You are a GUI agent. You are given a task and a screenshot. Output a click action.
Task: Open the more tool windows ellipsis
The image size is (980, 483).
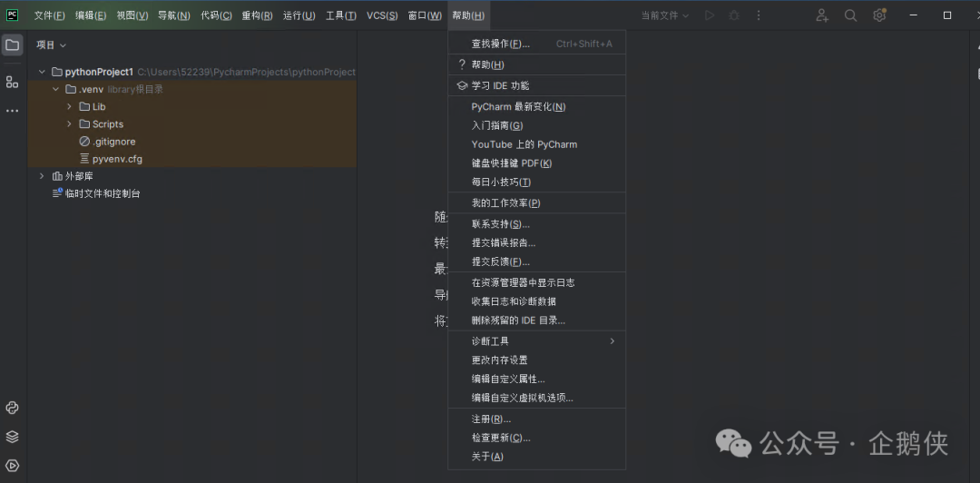pos(13,111)
